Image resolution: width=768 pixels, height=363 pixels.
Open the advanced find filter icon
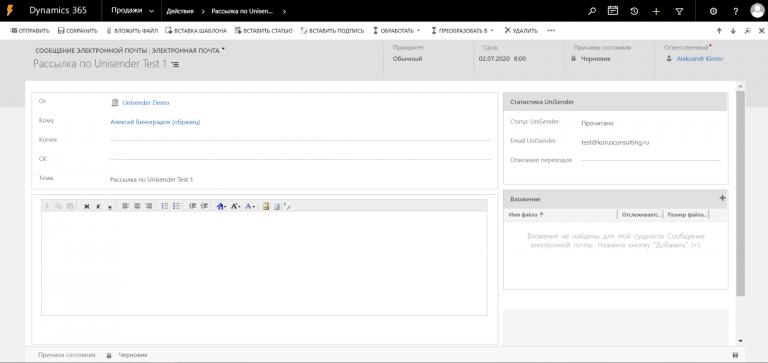click(679, 11)
